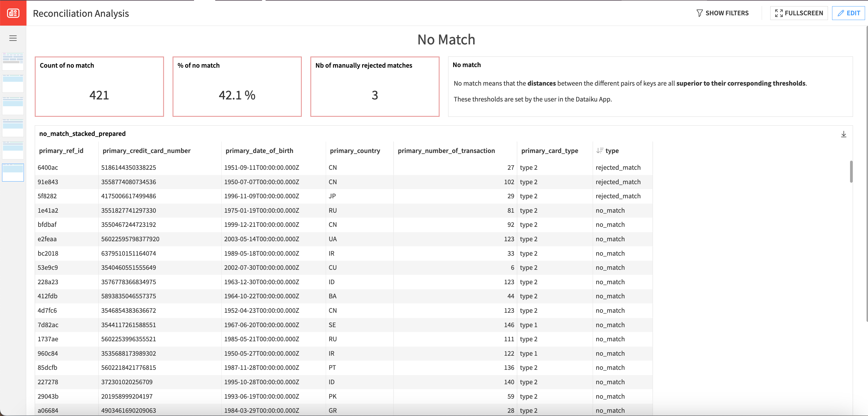Click the EDIT dashboard button
The width and height of the screenshot is (868, 416).
pos(849,13)
